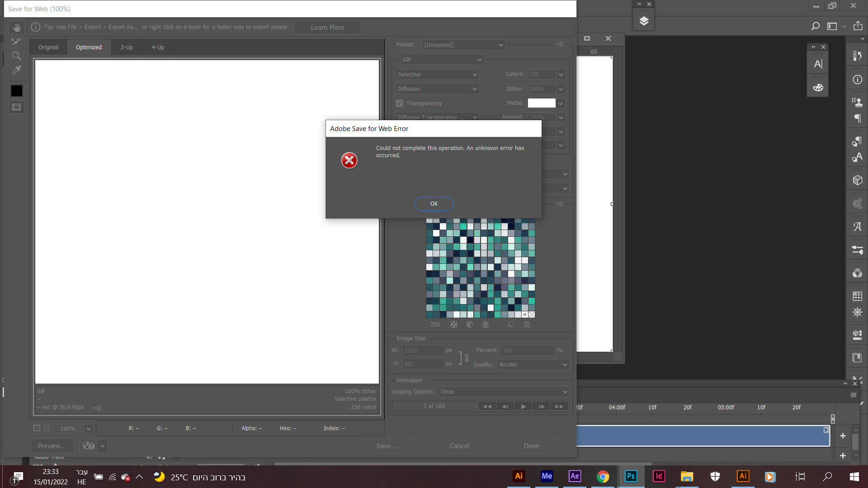Select the Eyedropper tool
The width and height of the screenshot is (868, 488).
(17, 70)
